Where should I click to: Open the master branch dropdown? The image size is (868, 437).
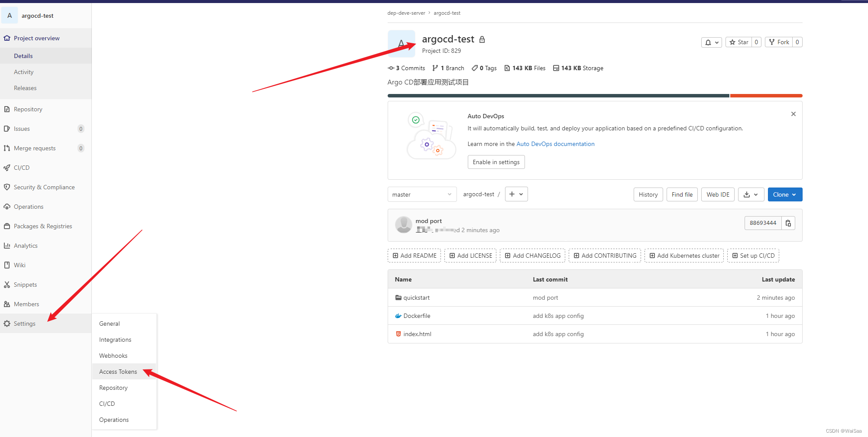[422, 194]
